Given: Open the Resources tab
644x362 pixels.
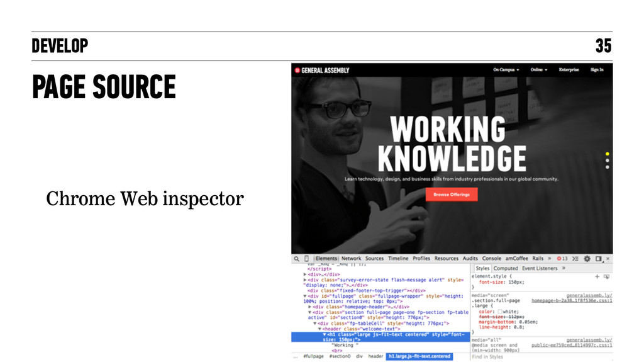Looking at the screenshot, I should (447, 258).
